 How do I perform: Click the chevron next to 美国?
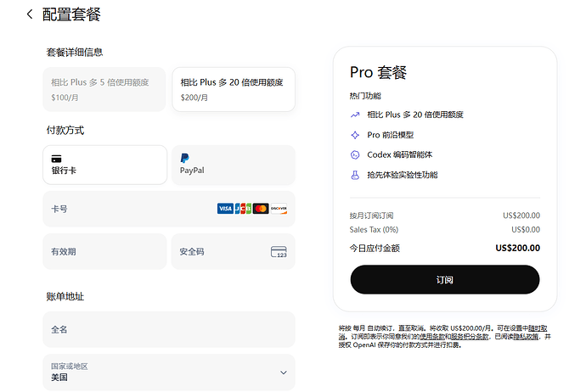tap(284, 372)
